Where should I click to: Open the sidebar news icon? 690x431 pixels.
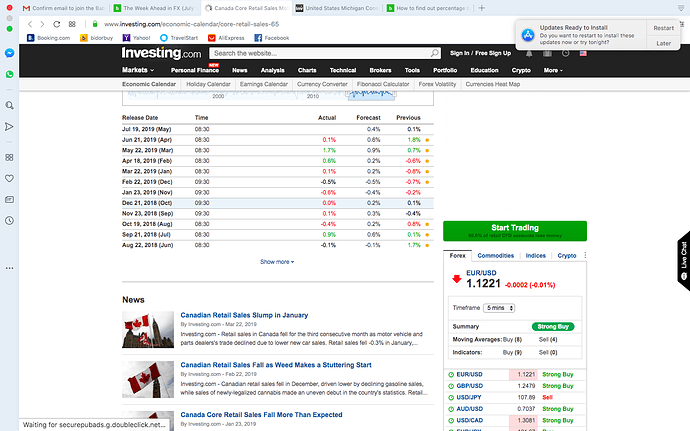pyautogui.click(x=9, y=199)
